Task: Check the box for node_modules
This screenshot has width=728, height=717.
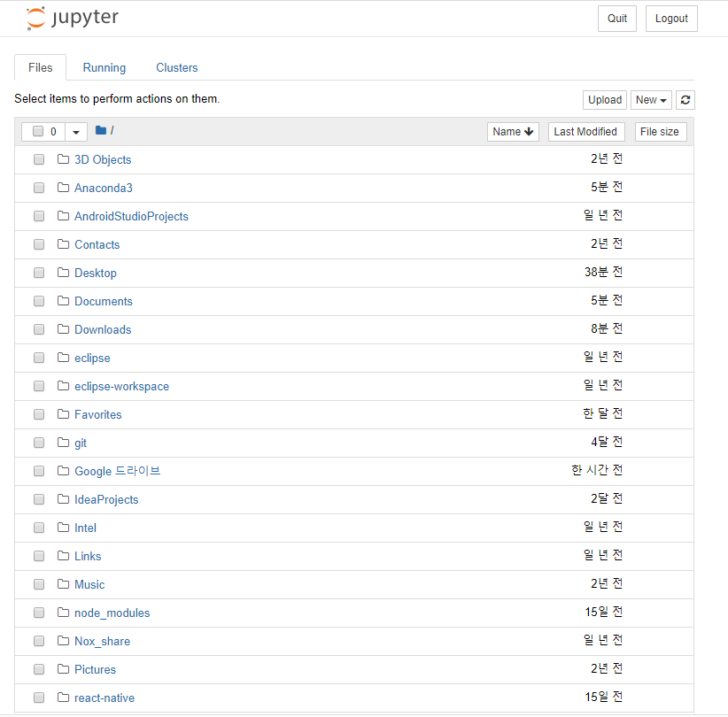Action: 39,613
